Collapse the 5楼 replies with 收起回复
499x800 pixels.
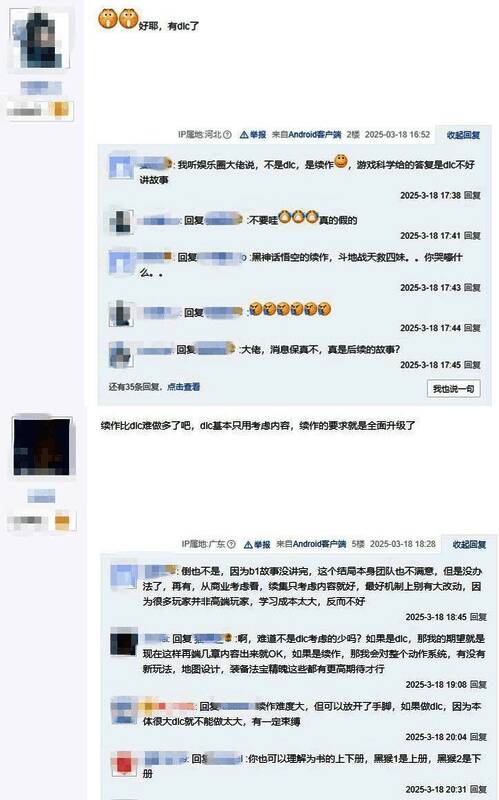[469, 544]
